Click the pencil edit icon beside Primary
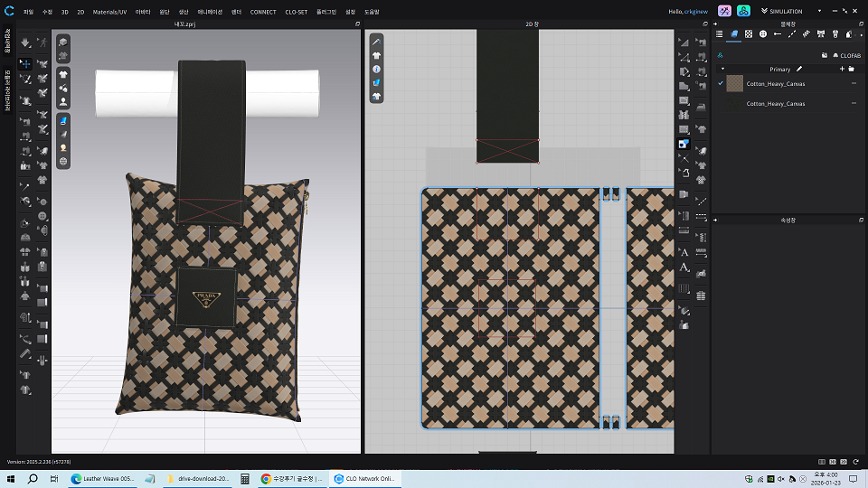The image size is (868, 488). pyautogui.click(x=799, y=69)
